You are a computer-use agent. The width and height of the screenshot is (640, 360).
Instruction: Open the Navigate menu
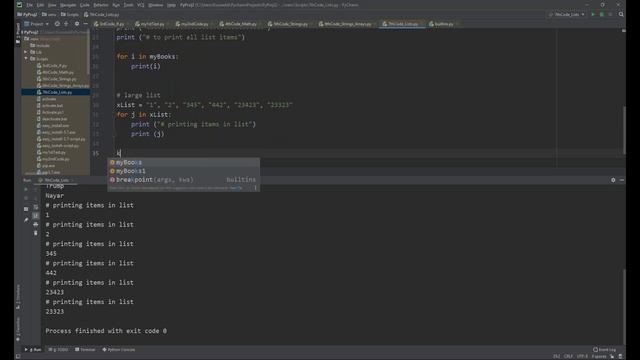click(68, 5)
